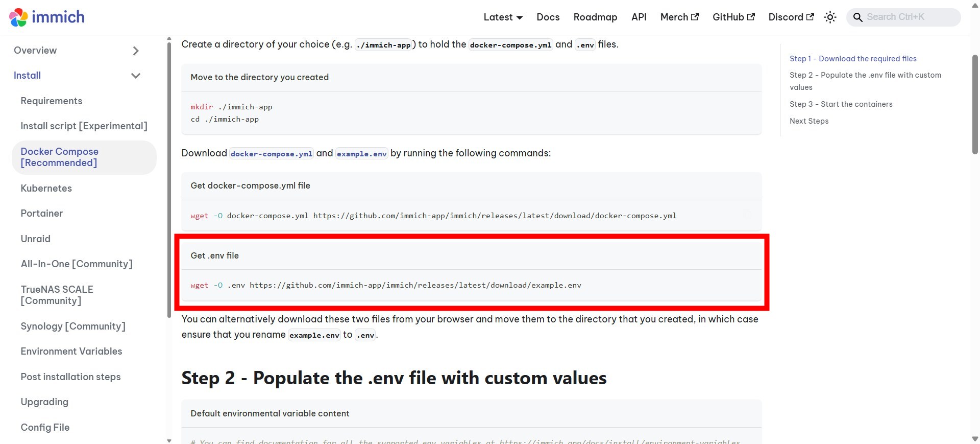Click the wget .env command line

coord(386,286)
